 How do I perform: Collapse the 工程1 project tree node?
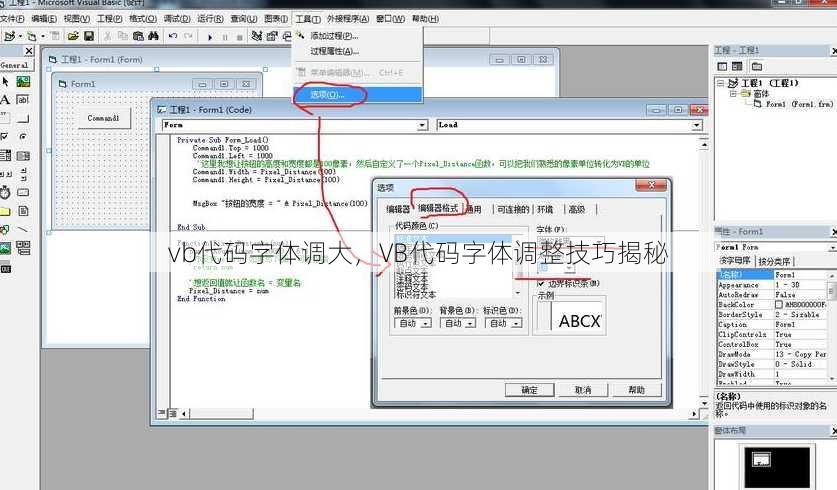coord(721,83)
